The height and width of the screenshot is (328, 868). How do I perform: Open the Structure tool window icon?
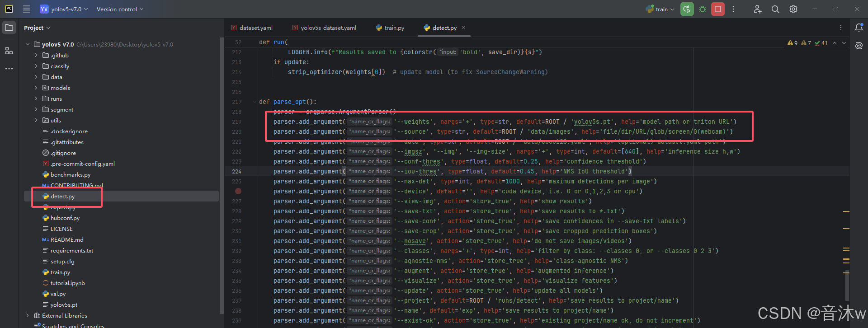(9, 51)
